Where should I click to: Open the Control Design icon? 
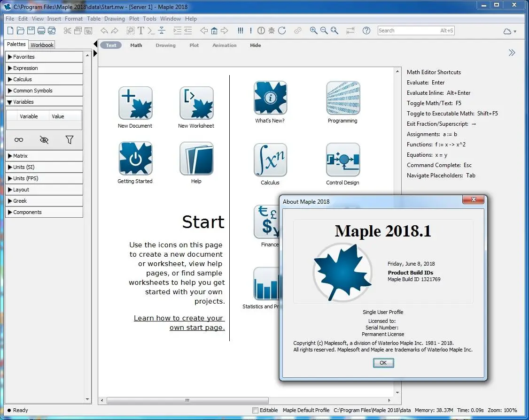343,160
